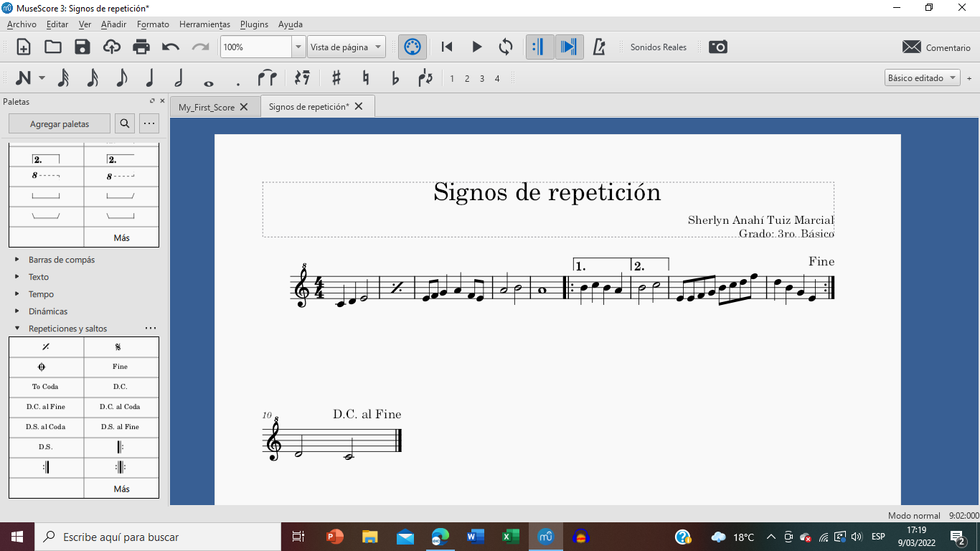Flip note stem direction
This screenshot has width=980, height=551.
click(x=425, y=78)
